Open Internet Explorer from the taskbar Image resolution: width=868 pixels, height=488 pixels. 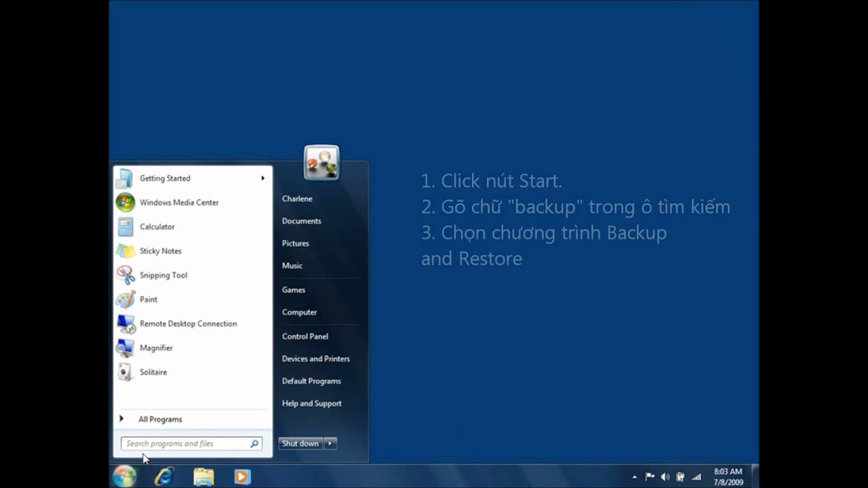tap(164, 476)
